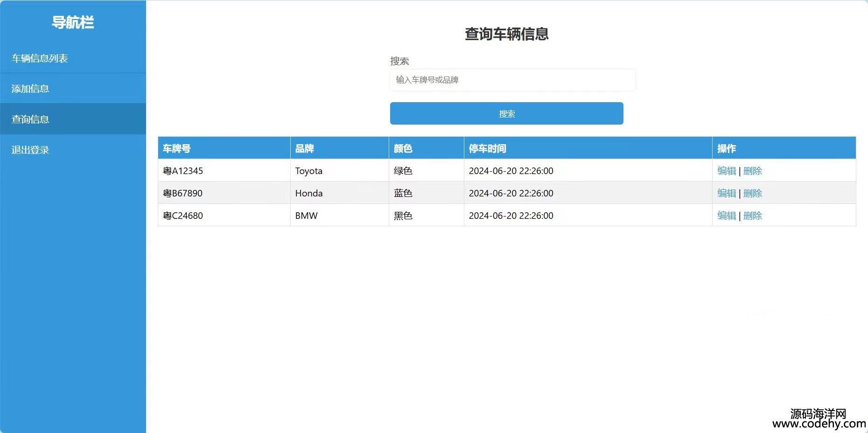Click the 颜色 column header
Image resolution: width=868 pixels, height=433 pixels.
[403, 148]
